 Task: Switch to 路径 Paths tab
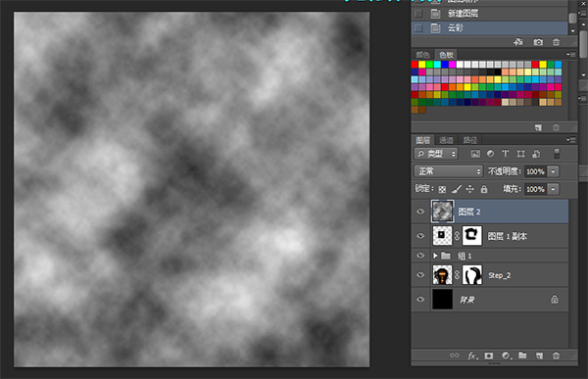469,140
